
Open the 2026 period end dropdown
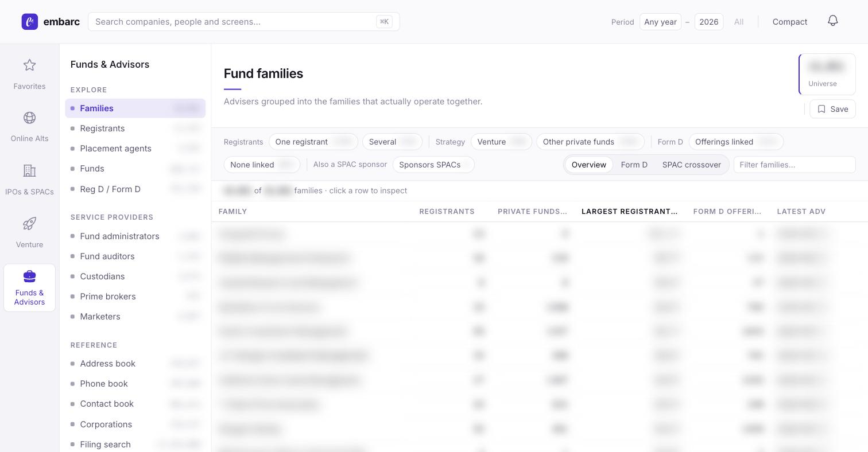click(709, 22)
